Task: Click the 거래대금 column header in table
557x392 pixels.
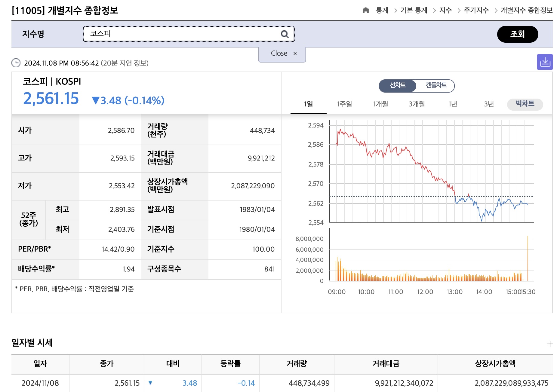Action: (386, 364)
